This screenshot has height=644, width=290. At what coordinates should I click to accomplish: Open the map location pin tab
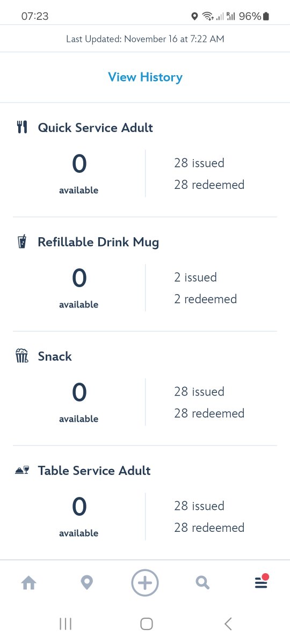86,583
